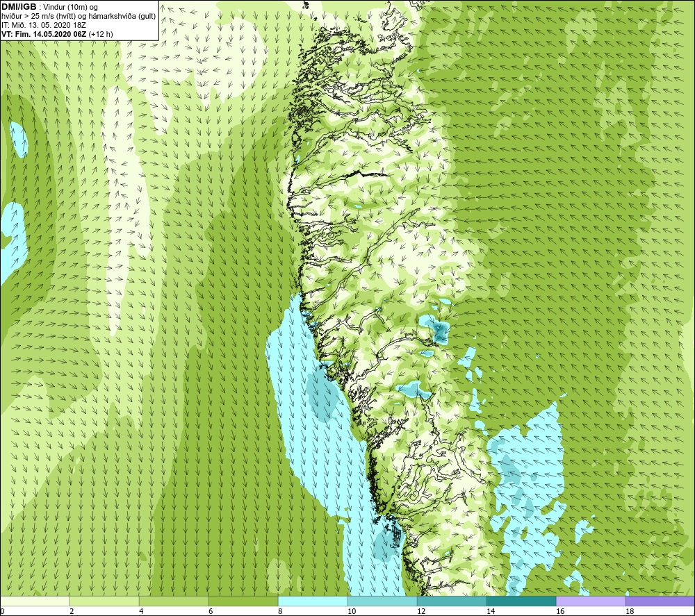Click the scale label '14'
Image resolution: width=695 pixels, height=616 pixels.
(x=491, y=611)
